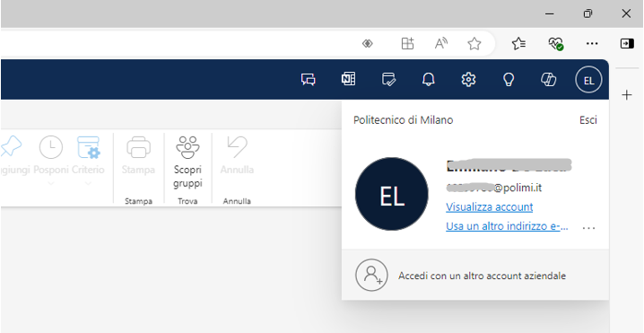Open browser Settings and more ellipsis menu
This screenshot has height=333, width=644.
pos(592,44)
